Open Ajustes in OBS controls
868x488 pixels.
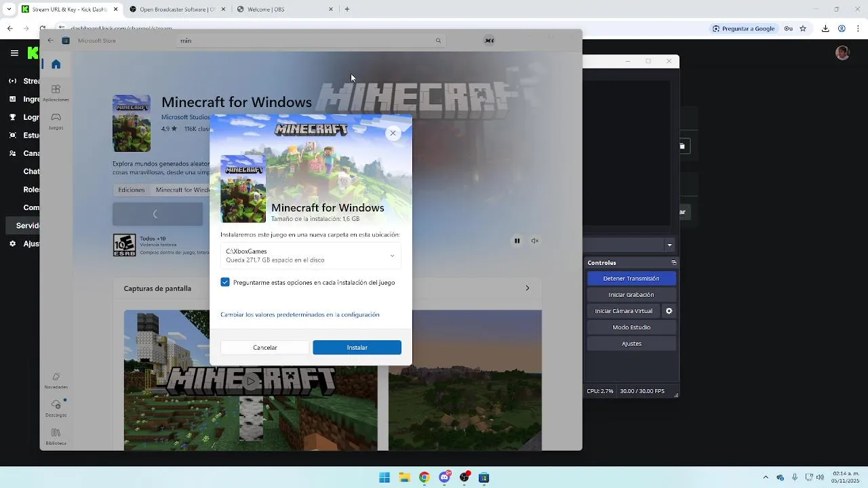631,344
